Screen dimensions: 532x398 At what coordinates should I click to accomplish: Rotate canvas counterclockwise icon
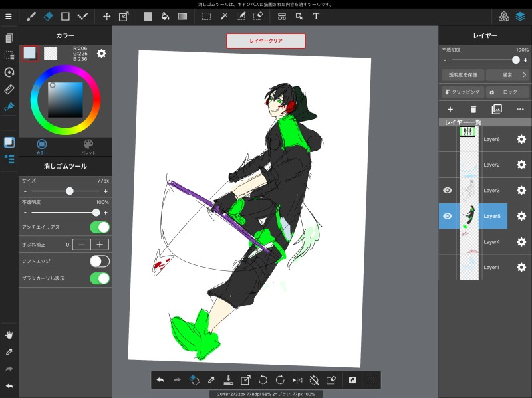263,380
